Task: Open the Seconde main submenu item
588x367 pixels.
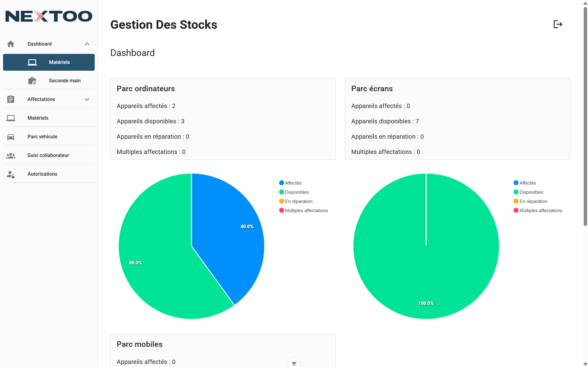Action: coord(65,81)
